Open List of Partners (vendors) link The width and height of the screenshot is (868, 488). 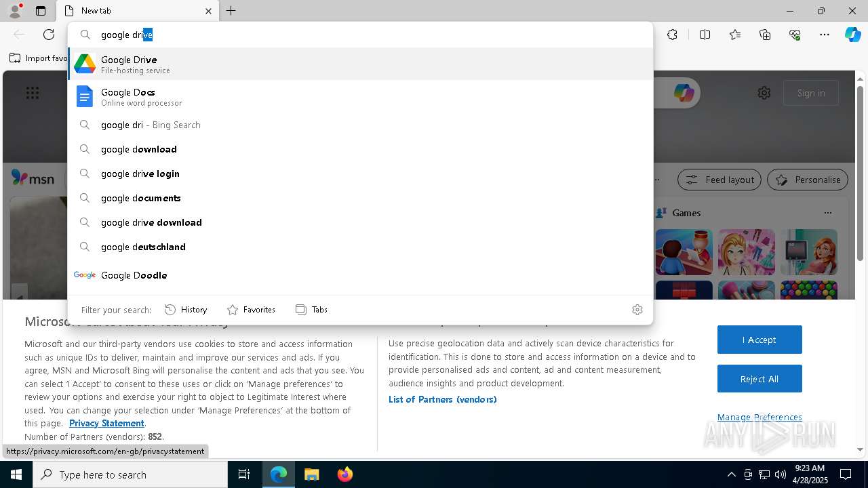tap(443, 399)
